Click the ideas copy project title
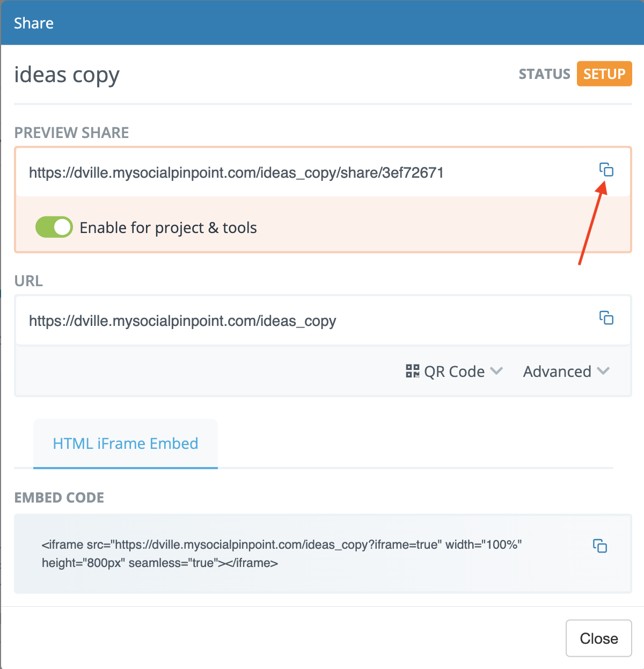Viewport: 644px width, 669px height. tap(67, 75)
